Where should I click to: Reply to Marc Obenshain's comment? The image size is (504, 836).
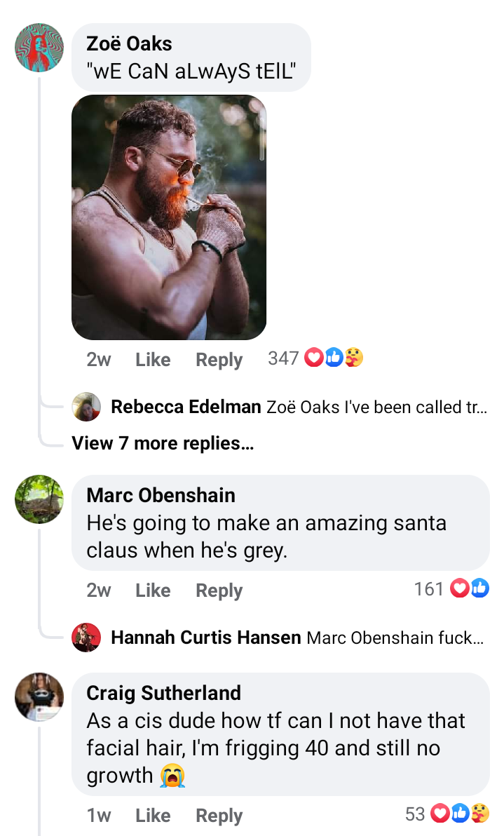pos(219,591)
